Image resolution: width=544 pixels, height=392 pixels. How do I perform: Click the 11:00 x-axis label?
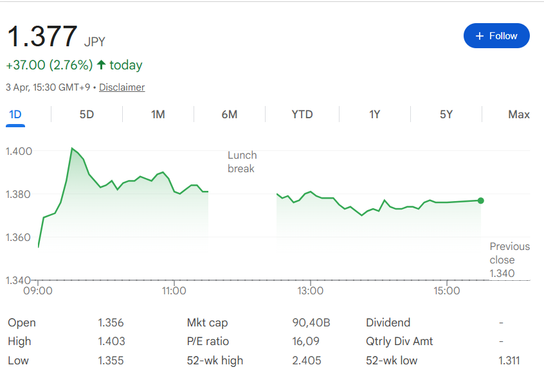pyautogui.click(x=174, y=290)
